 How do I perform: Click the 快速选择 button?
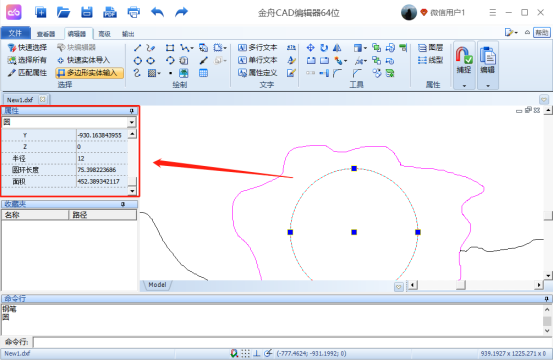coord(28,48)
